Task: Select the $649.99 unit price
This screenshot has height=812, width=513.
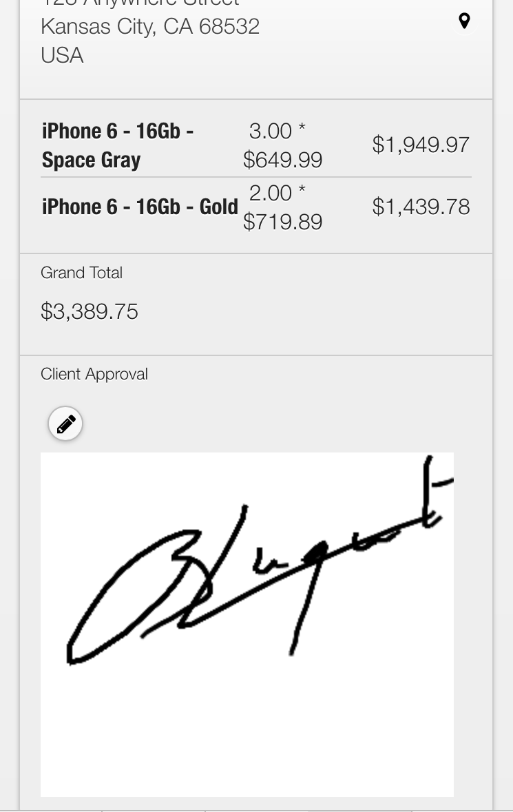Action: [x=282, y=160]
